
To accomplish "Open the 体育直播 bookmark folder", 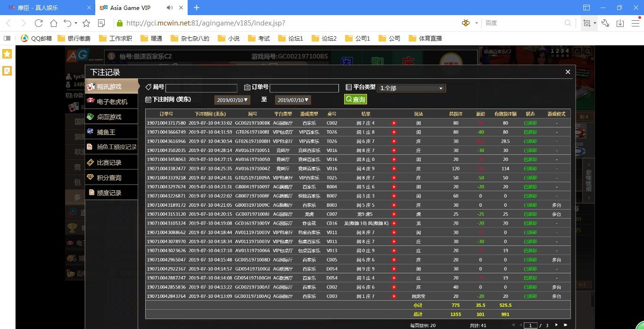I will click(425, 38).
